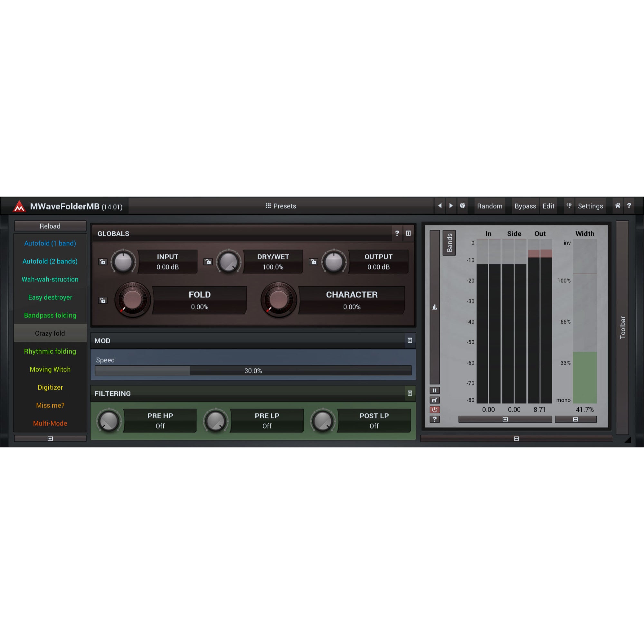Open the Edit screen
The image size is (644, 644).
(x=548, y=206)
